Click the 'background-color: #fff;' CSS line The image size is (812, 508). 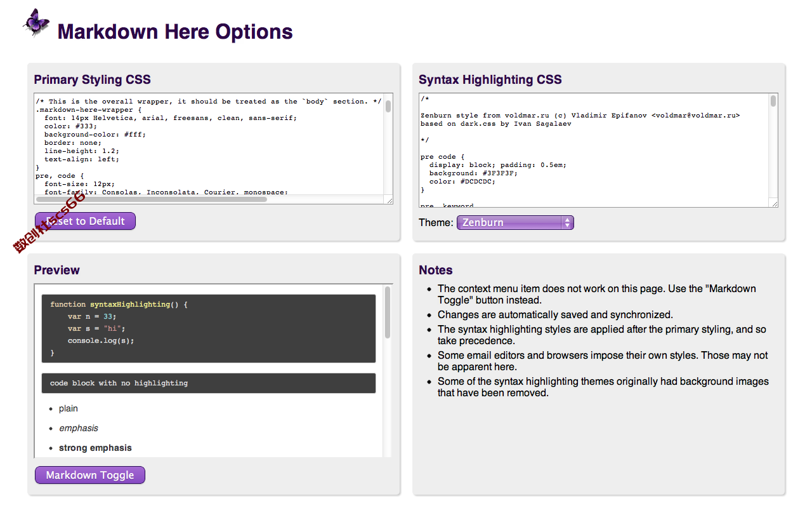pyautogui.click(x=95, y=135)
